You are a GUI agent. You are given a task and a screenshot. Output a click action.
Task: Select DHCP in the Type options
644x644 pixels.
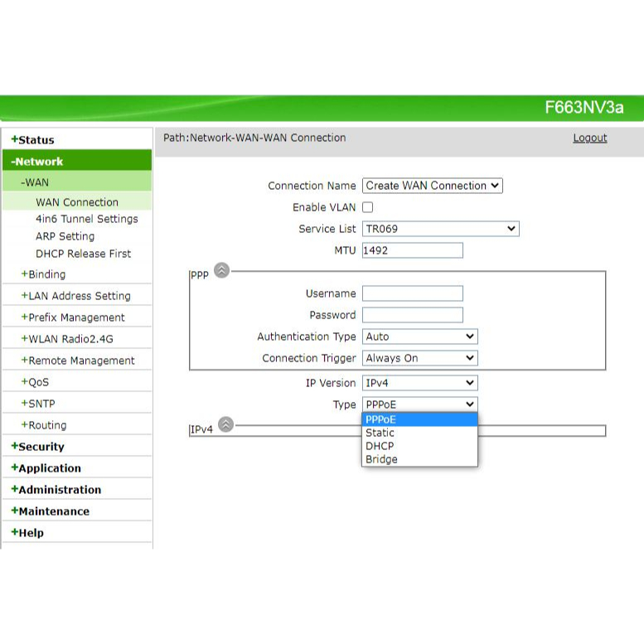click(x=380, y=446)
